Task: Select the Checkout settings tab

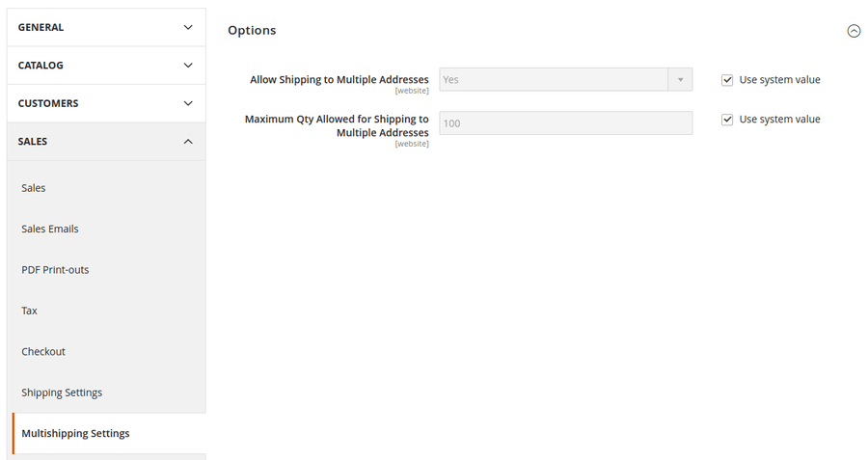Action: [43, 352]
